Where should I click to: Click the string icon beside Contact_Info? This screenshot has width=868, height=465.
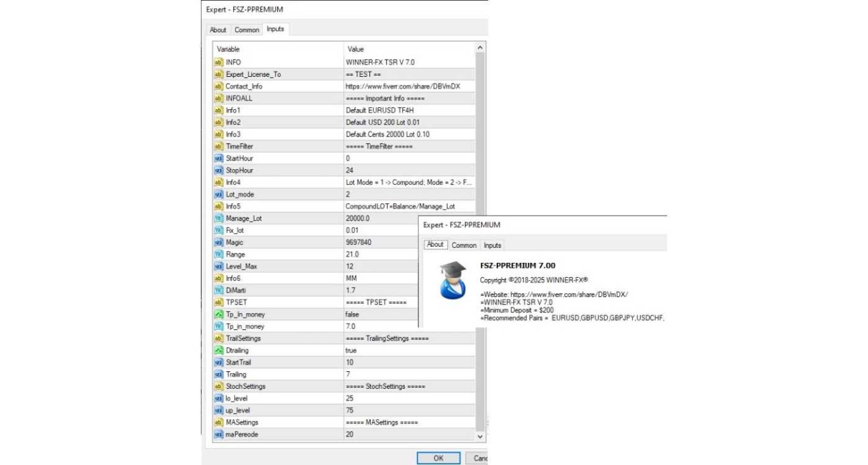pyautogui.click(x=218, y=86)
